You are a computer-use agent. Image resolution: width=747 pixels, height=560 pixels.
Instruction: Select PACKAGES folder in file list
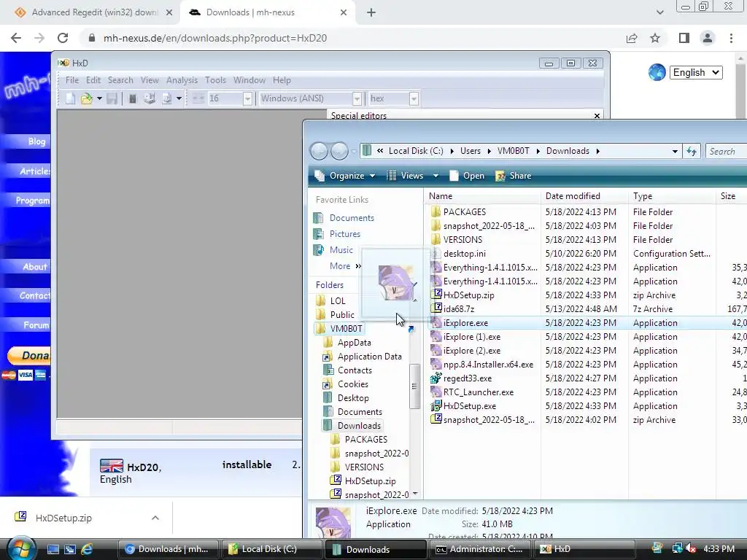pos(465,212)
